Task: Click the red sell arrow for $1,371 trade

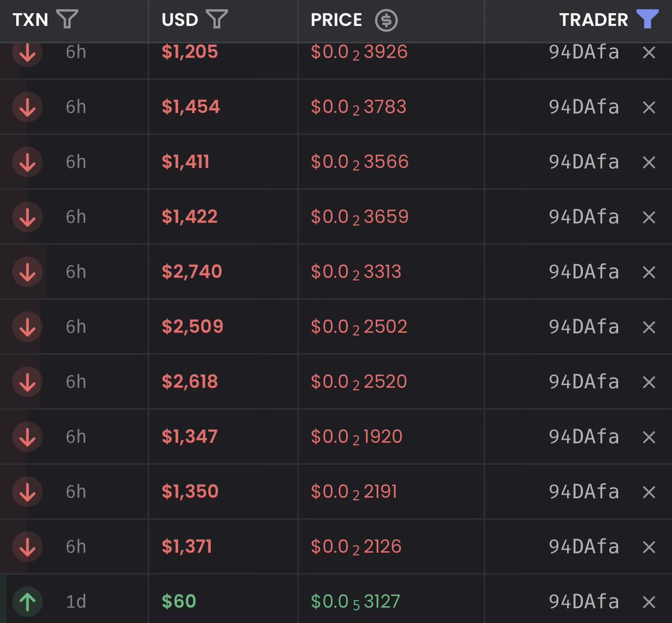Action: coord(27,547)
